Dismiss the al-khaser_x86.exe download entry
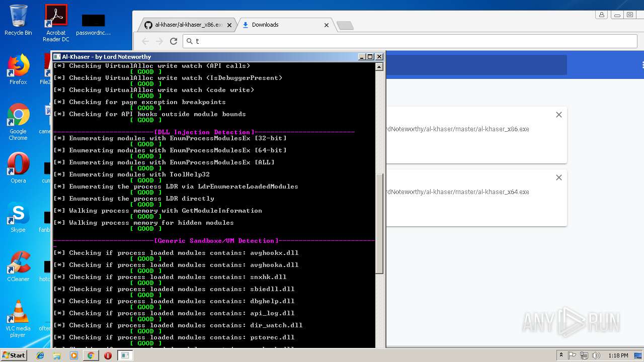This screenshot has width=644, height=362. (558, 115)
